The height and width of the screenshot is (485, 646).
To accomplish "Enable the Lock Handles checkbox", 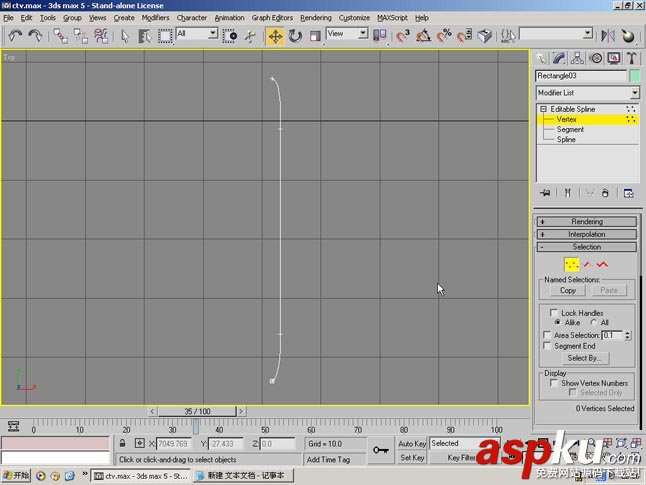I will [x=554, y=312].
